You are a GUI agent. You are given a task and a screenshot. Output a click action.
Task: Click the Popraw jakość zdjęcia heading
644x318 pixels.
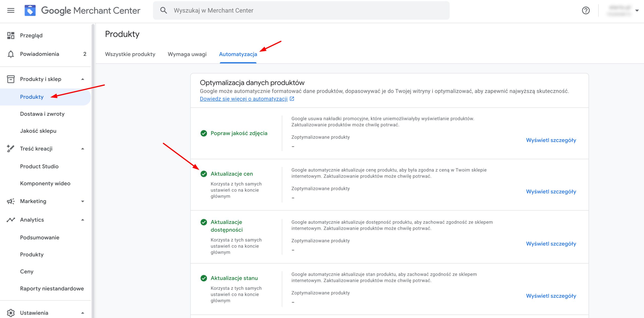pyautogui.click(x=239, y=133)
